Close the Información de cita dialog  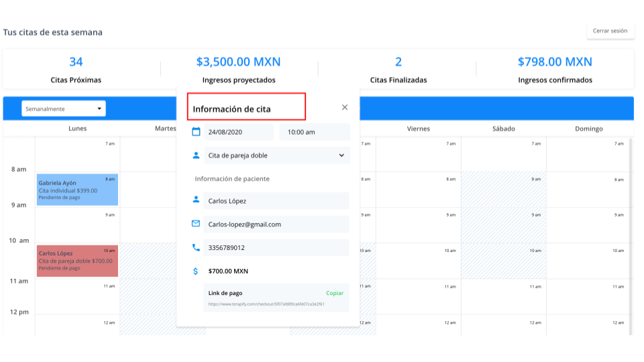pyautogui.click(x=345, y=107)
